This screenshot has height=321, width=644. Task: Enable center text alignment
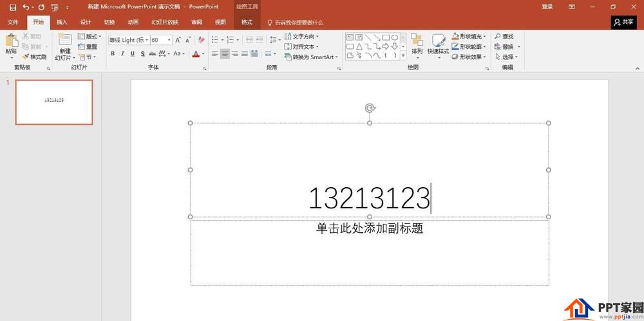point(225,53)
